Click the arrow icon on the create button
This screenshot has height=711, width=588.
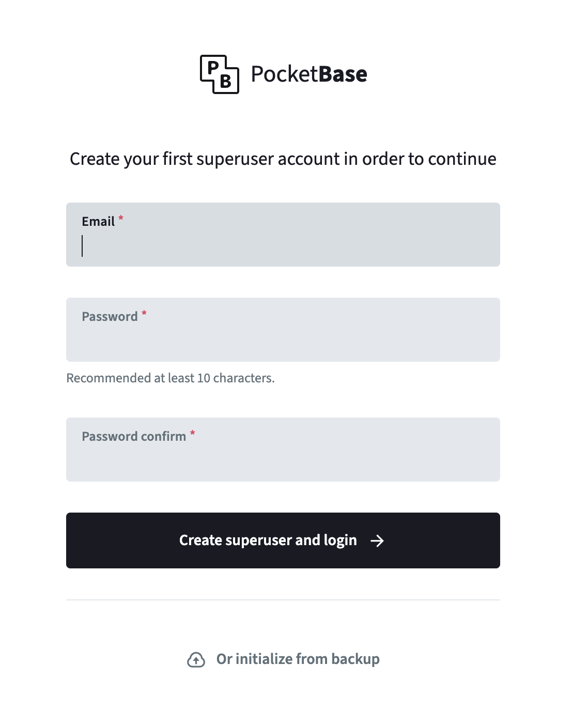[x=377, y=540]
